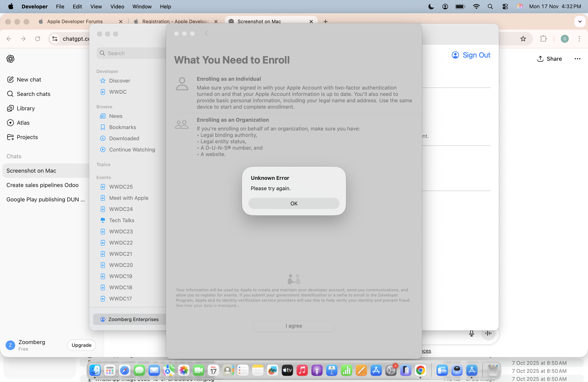Image resolution: width=588 pixels, height=382 pixels.
Task: Open the Chrome extensions puzzle icon
Action: pos(543,39)
